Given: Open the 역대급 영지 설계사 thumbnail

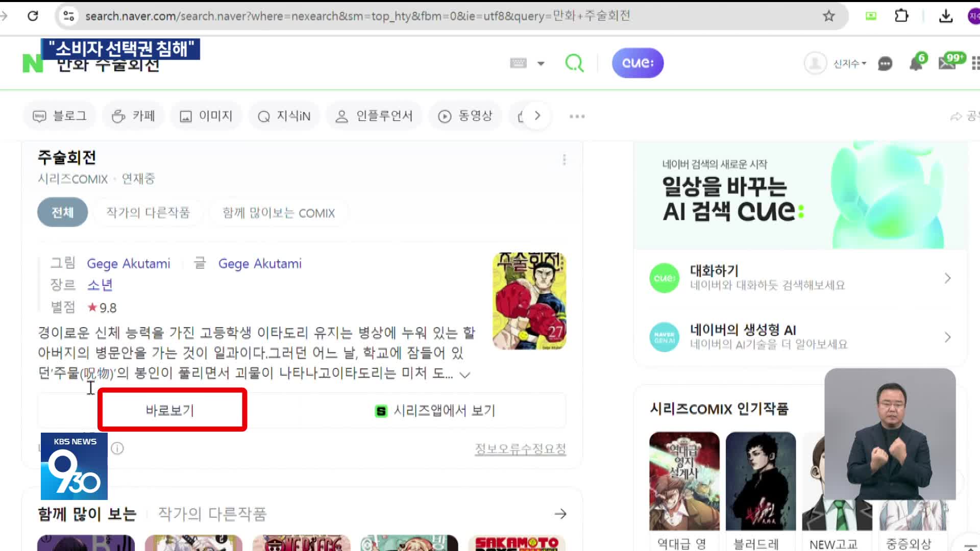Looking at the screenshot, I should pos(684,481).
